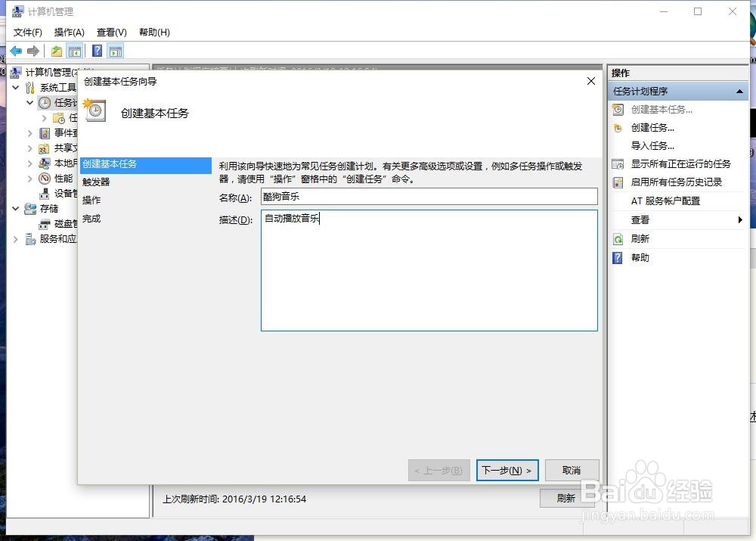Click the Back arrow toolbar icon

click(x=16, y=51)
